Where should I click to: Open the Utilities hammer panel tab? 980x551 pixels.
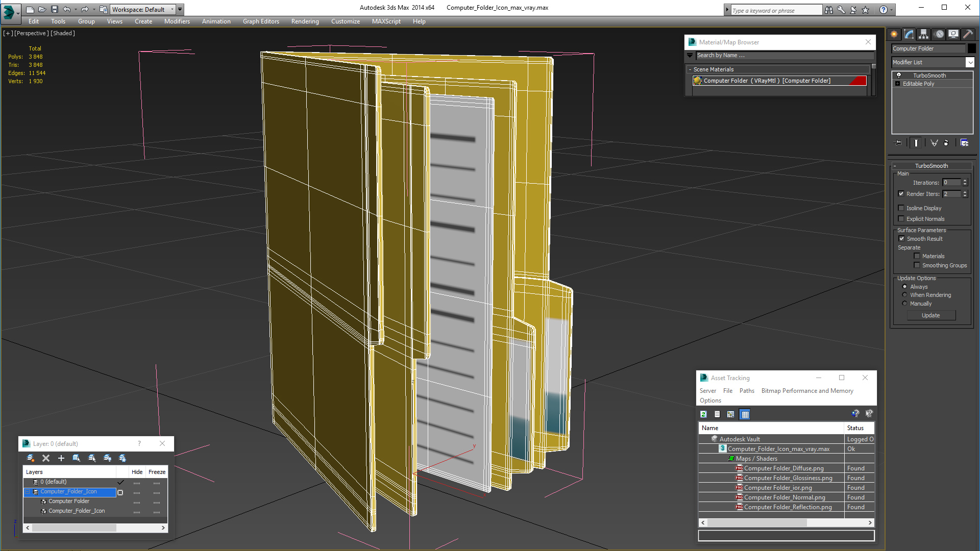pos(968,34)
